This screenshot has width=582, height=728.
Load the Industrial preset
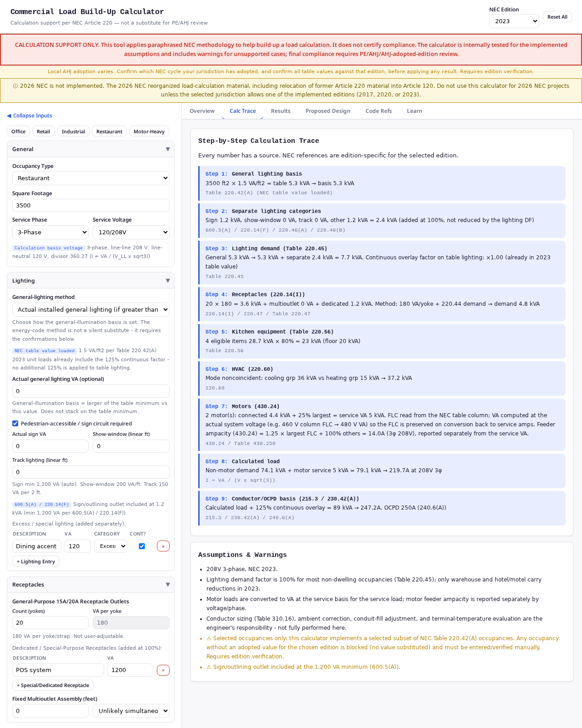tap(73, 131)
